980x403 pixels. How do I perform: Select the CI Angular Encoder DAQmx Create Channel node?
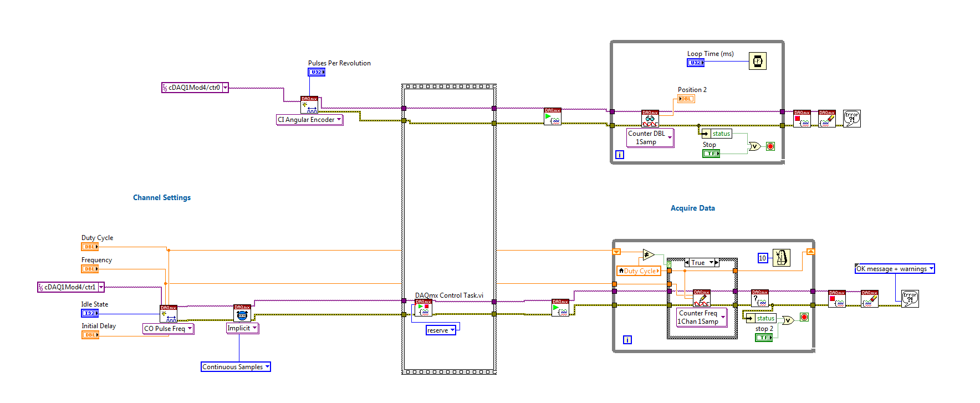click(x=309, y=105)
